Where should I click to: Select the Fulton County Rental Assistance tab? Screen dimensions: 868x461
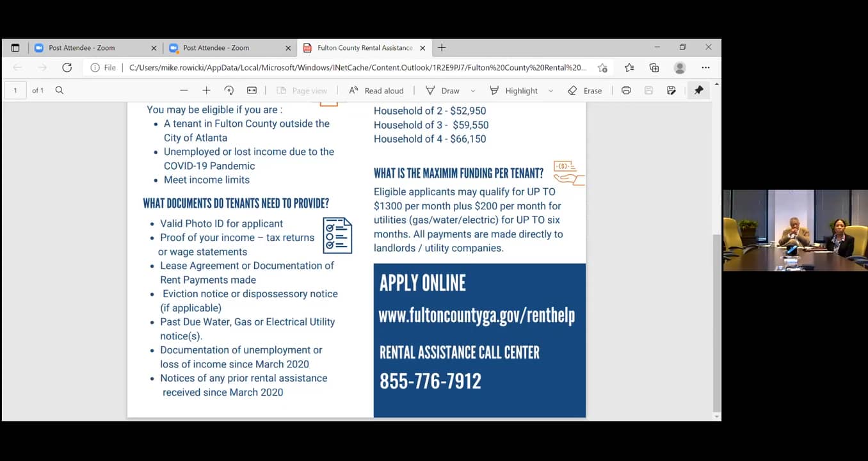pyautogui.click(x=364, y=47)
